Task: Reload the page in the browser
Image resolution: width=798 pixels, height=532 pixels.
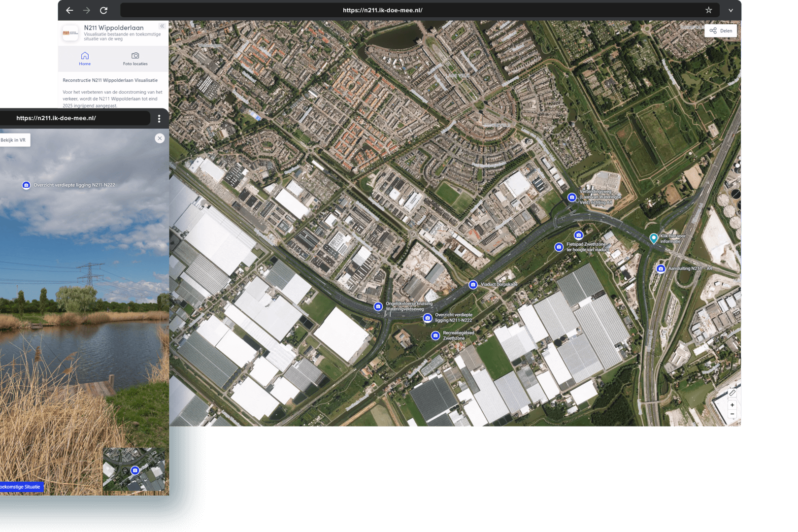Action: click(x=103, y=10)
